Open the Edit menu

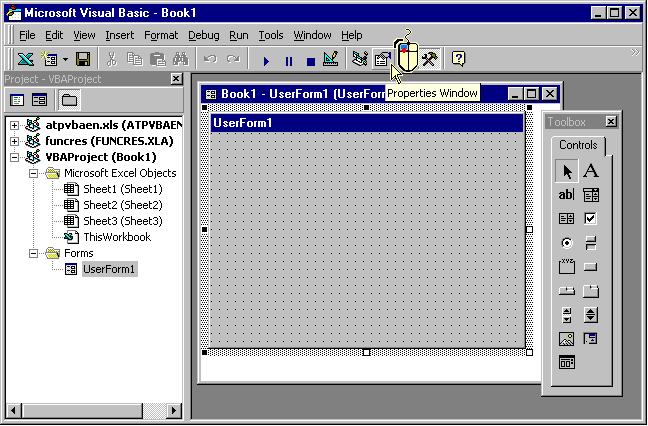click(x=54, y=36)
